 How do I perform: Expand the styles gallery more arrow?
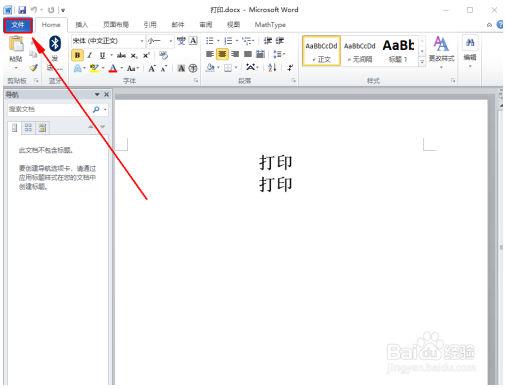point(422,61)
